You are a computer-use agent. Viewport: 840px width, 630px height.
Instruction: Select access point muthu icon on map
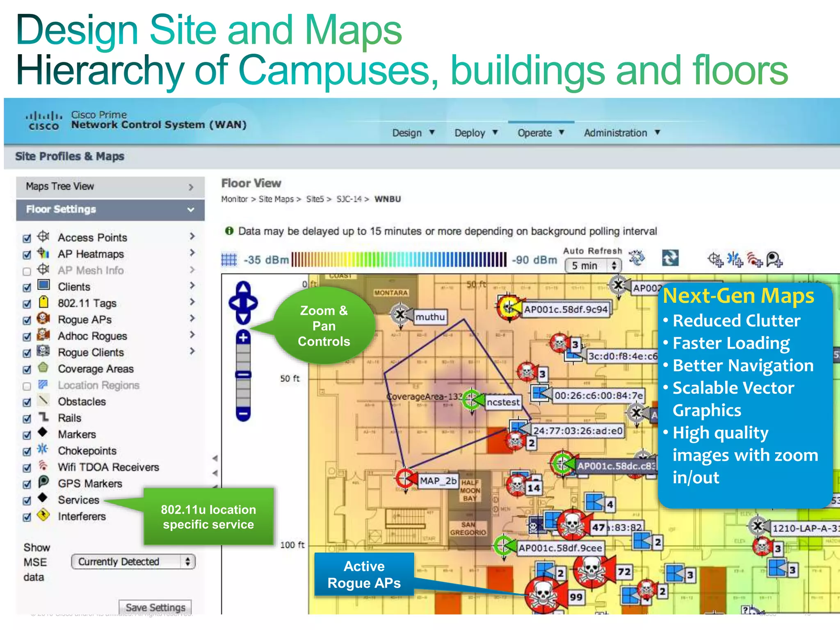pyautogui.click(x=400, y=315)
